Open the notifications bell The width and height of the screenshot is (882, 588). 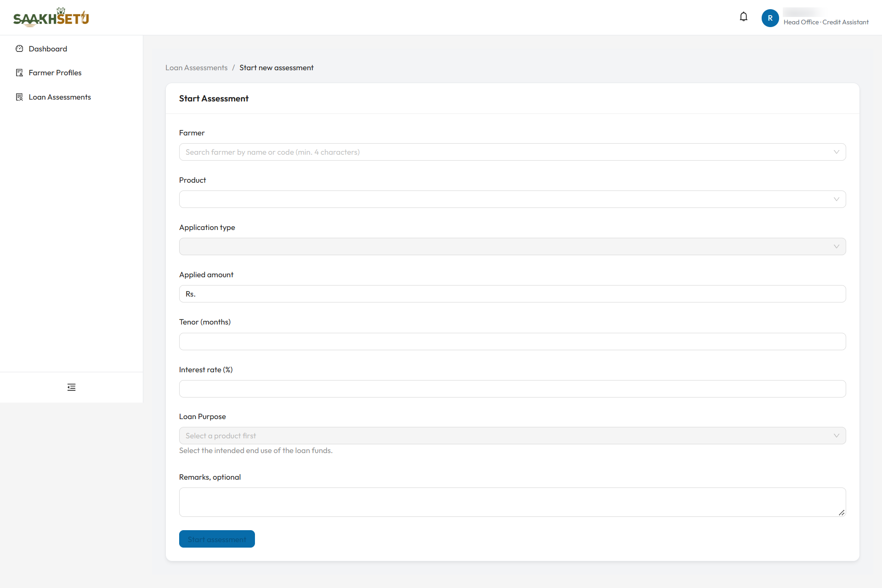(744, 17)
